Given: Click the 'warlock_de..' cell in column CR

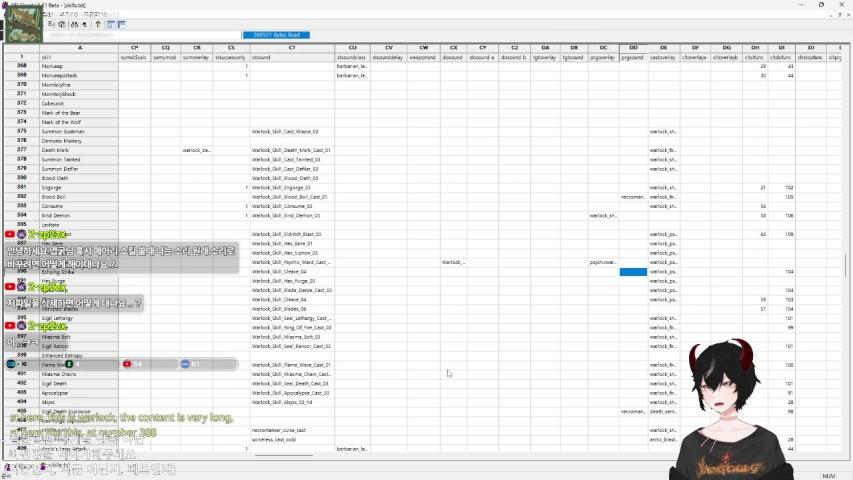Looking at the screenshot, I should pos(197,150).
